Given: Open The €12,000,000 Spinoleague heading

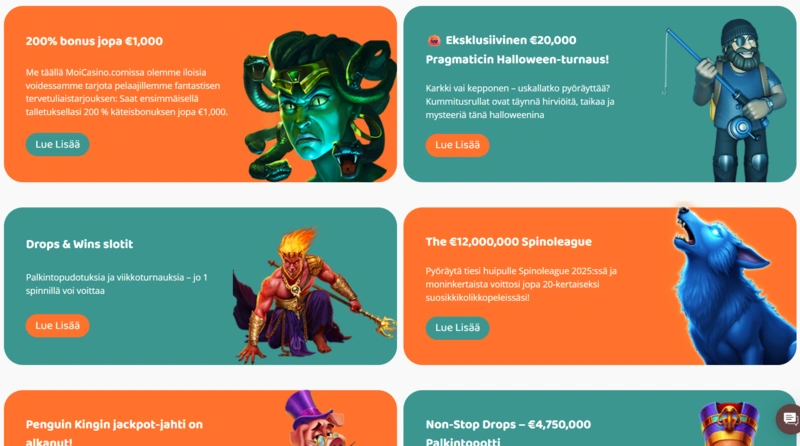Looking at the screenshot, I should pyautogui.click(x=509, y=242).
